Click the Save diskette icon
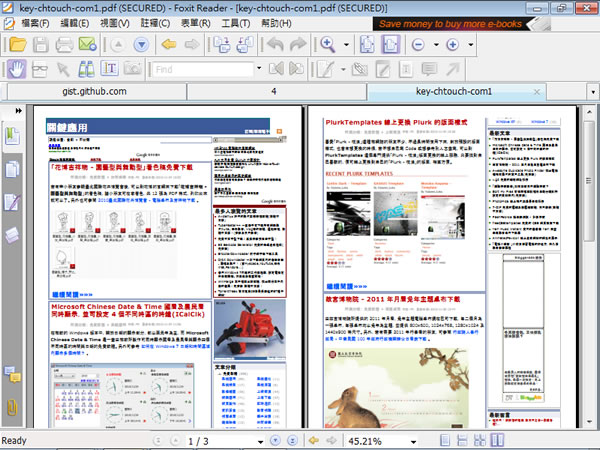Screen dimensions: 600x450 pyautogui.click(x=41, y=45)
